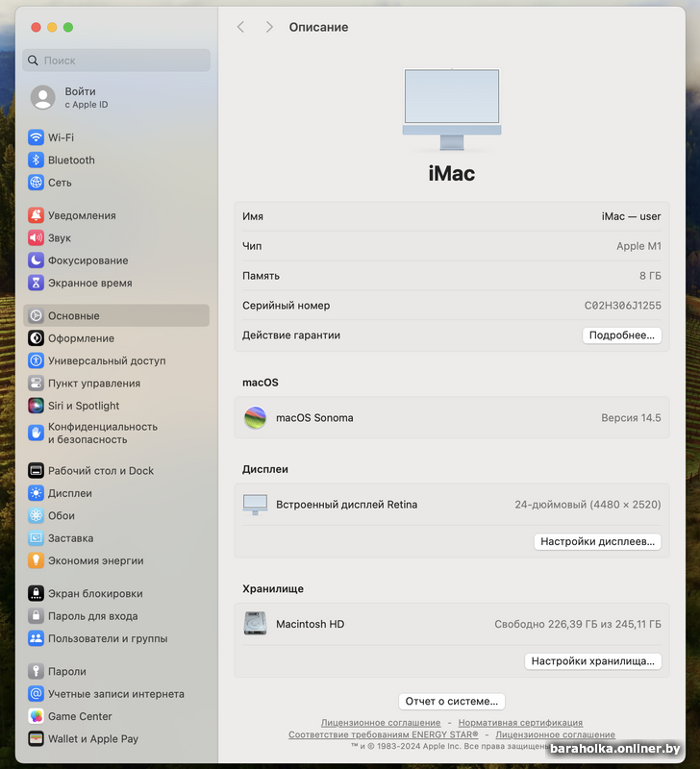Viewport: 700px width, 769px height.
Task: Click Версия 14.5 text
Action: pyautogui.click(x=631, y=418)
